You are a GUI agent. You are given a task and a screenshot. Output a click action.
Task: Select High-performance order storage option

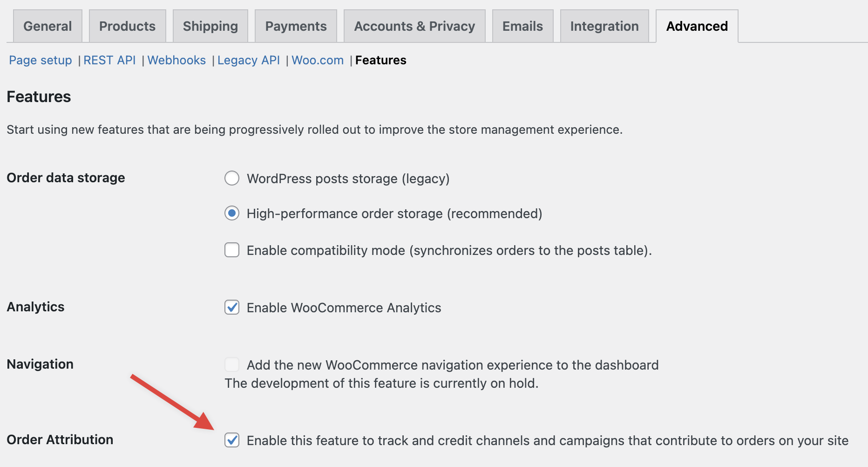(232, 213)
